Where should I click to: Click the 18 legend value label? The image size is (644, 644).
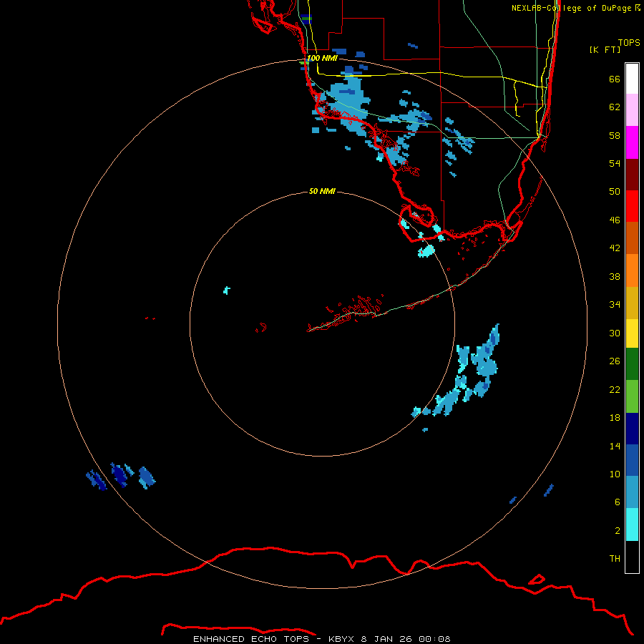point(615,418)
